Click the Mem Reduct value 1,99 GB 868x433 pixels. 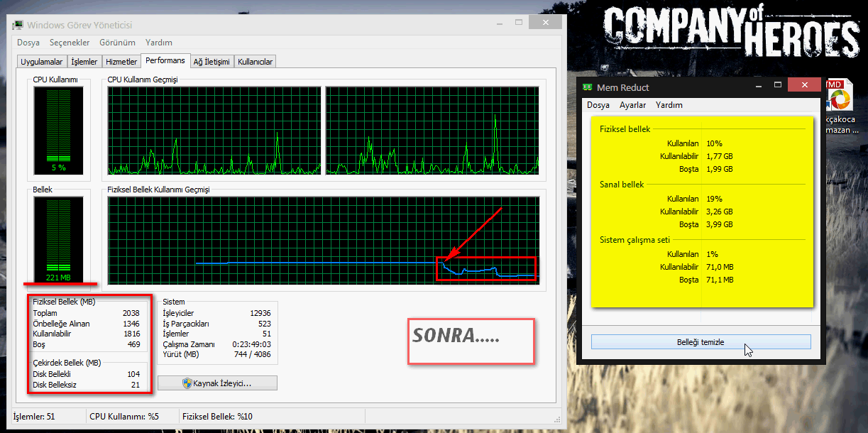[720, 169]
